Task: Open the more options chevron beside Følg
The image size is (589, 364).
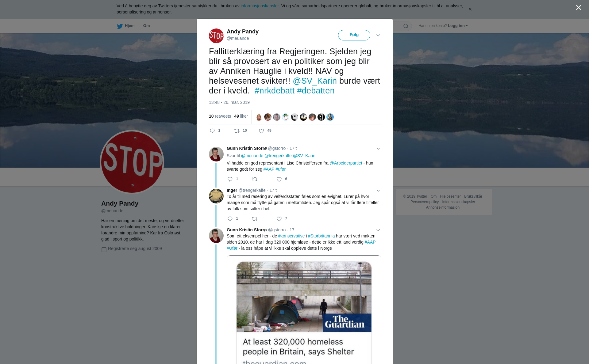Action: click(x=378, y=35)
